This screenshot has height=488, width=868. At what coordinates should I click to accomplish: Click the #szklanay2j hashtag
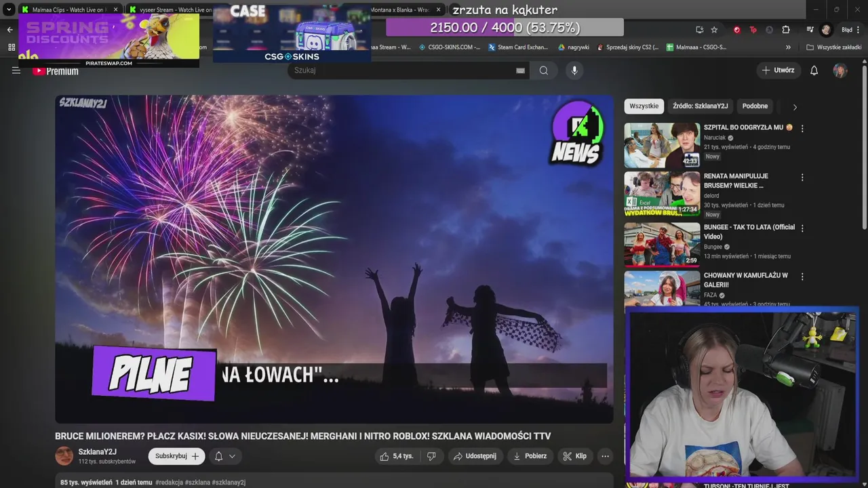pyautogui.click(x=229, y=483)
